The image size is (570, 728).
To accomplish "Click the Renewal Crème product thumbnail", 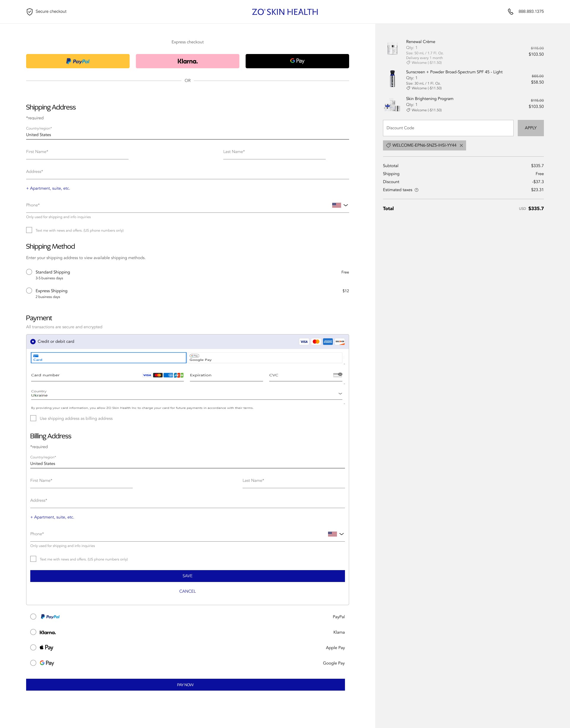I will [x=392, y=49].
